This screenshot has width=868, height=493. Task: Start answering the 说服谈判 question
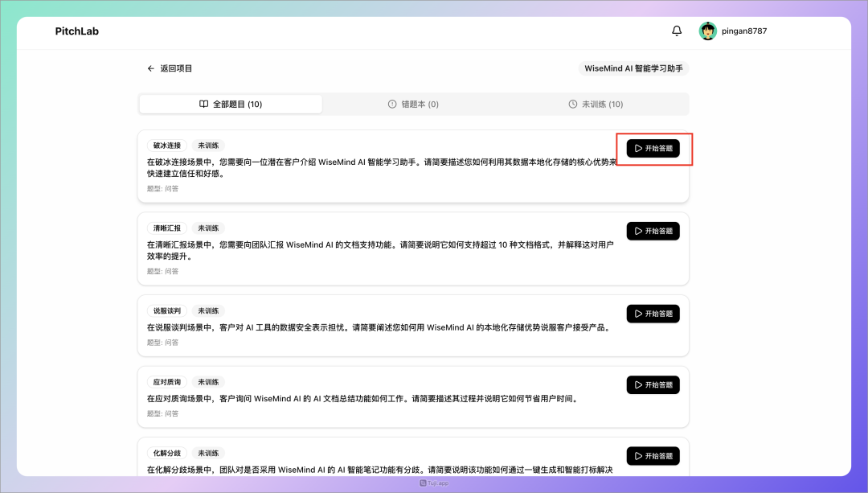pyautogui.click(x=653, y=314)
